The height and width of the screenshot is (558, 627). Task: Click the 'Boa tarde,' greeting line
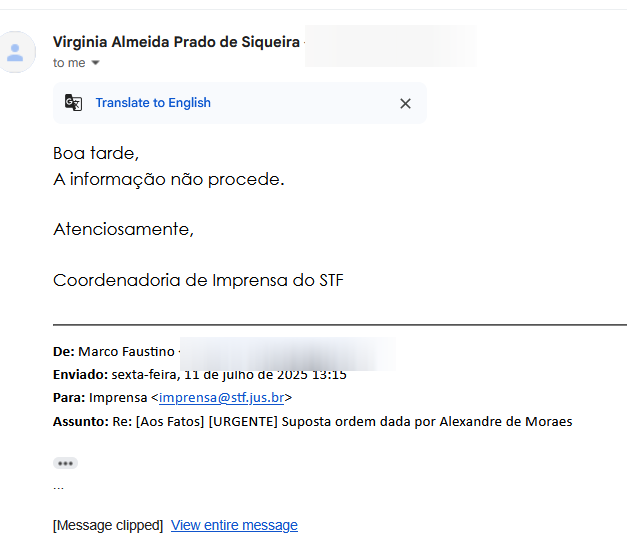click(x=96, y=153)
